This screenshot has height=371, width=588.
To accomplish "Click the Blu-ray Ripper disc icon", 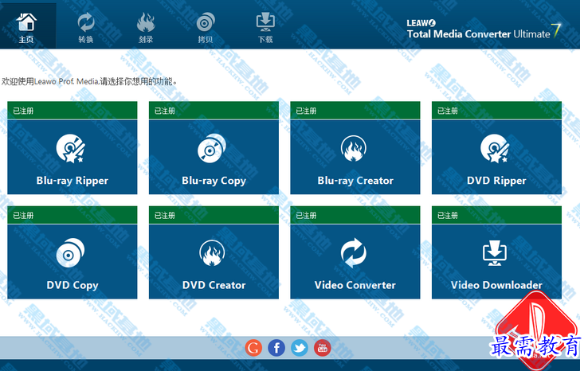I will (70, 148).
